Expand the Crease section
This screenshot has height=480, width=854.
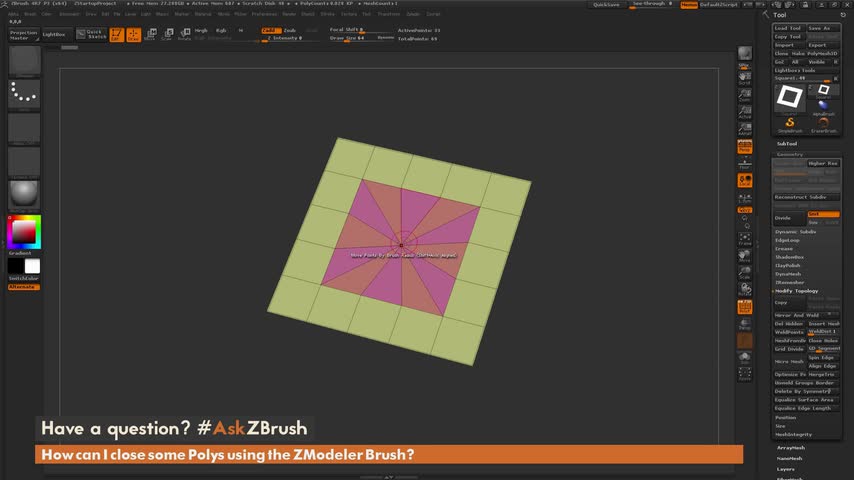pyautogui.click(x=784, y=249)
